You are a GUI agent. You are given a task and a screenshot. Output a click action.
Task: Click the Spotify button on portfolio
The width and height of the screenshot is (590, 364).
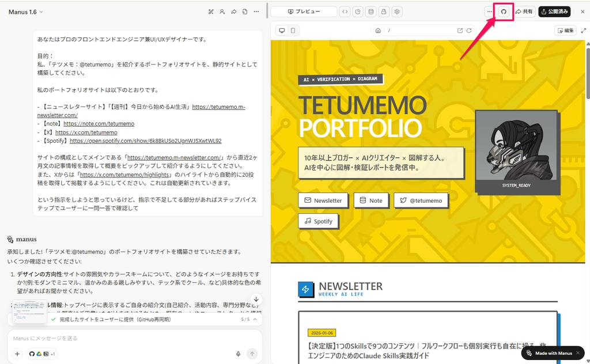click(x=318, y=221)
